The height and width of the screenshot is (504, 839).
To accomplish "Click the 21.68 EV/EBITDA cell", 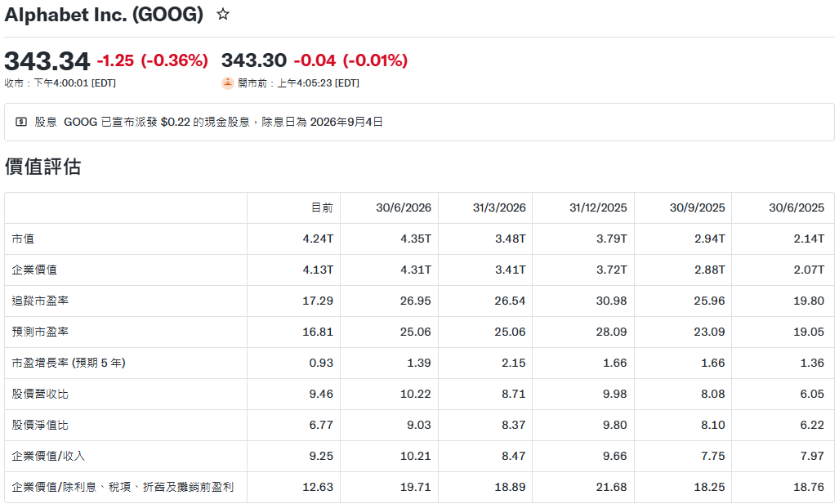I will click(612, 487).
